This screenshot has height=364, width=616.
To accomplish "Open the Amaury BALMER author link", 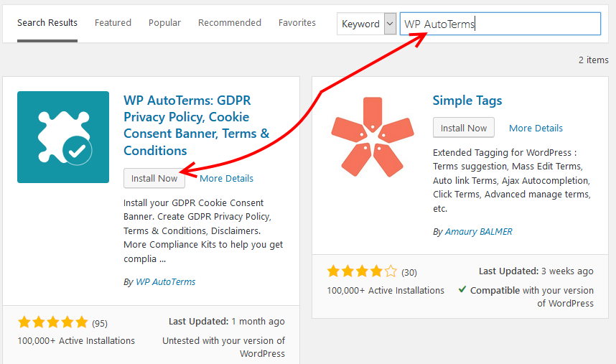I will click(x=478, y=232).
